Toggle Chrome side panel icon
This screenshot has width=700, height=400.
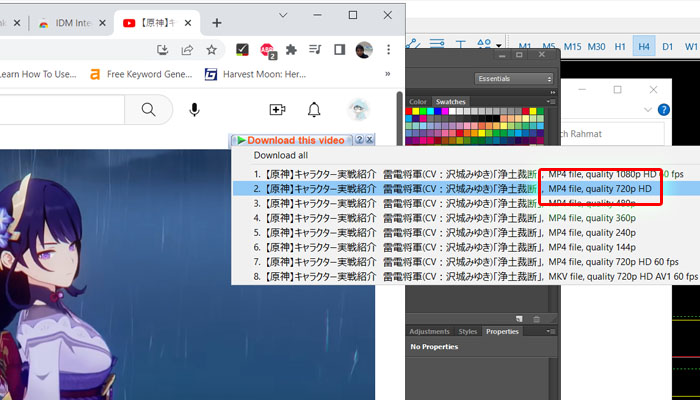coord(340,50)
